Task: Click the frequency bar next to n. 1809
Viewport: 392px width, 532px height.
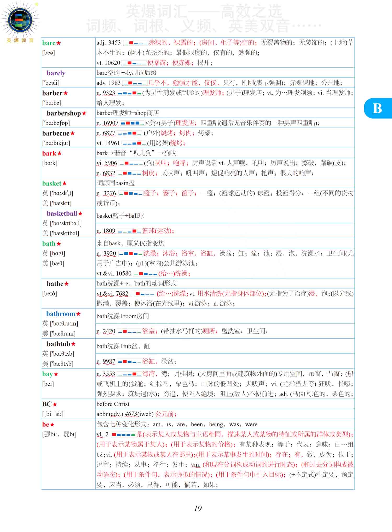Action: coord(129,231)
